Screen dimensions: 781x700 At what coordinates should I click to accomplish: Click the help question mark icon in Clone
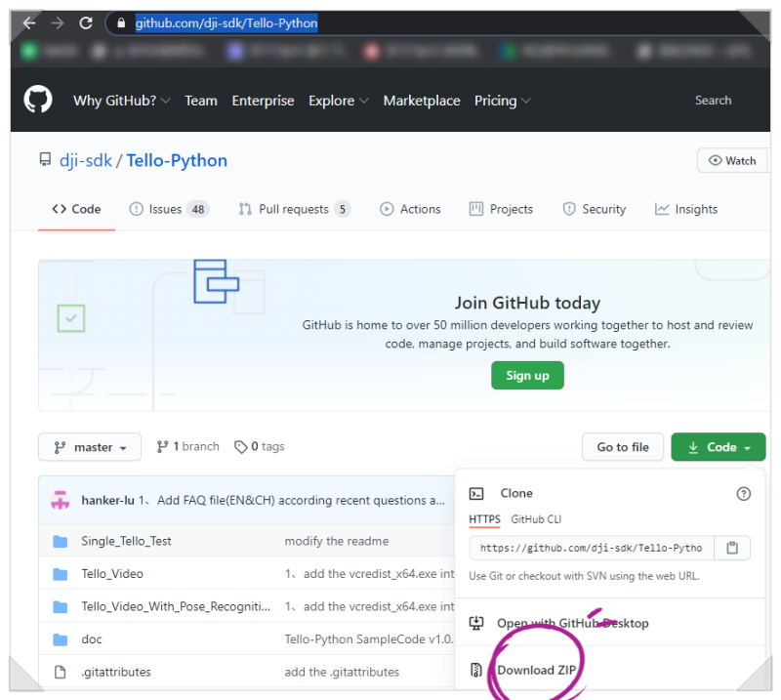[x=743, y=494]
